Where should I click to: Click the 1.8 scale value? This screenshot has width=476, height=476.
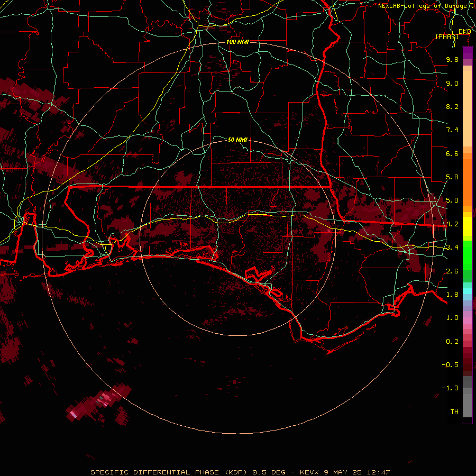452,295
